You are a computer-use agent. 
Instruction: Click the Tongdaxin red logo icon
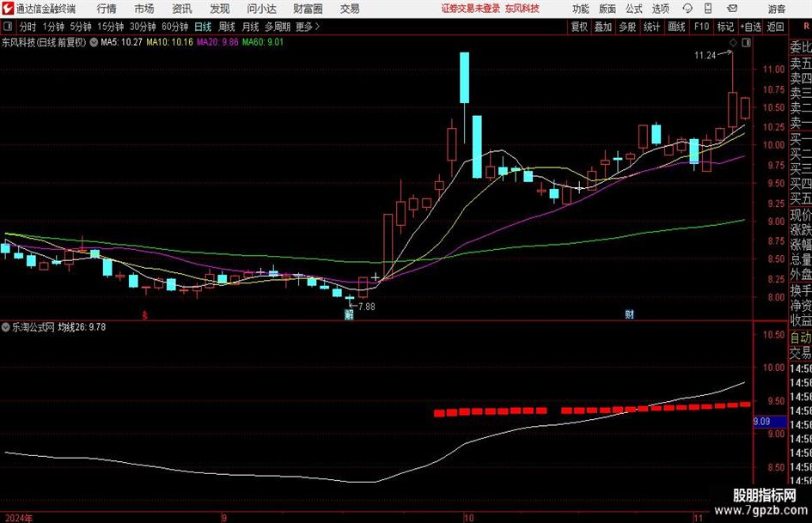point(9,9)
